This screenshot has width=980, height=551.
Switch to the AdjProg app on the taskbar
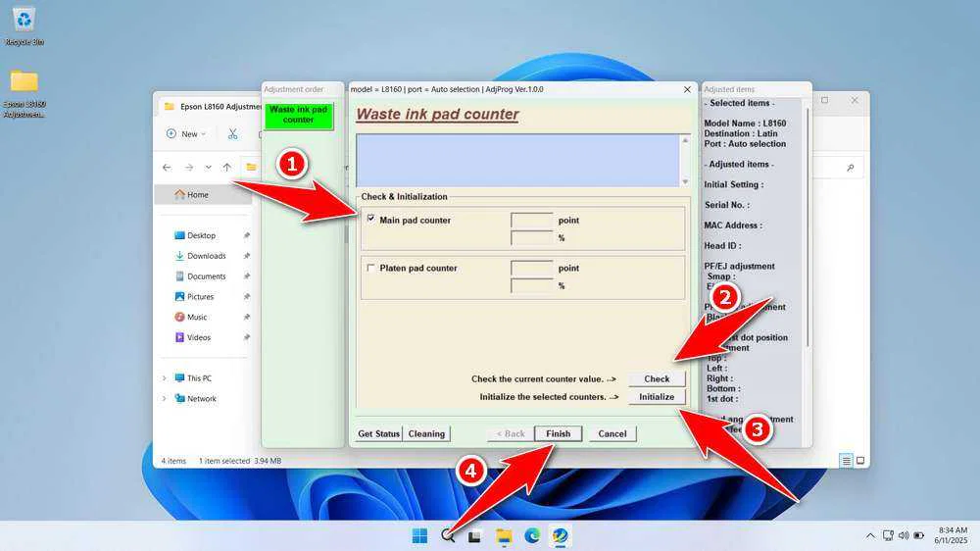click(x=560, y=536)
